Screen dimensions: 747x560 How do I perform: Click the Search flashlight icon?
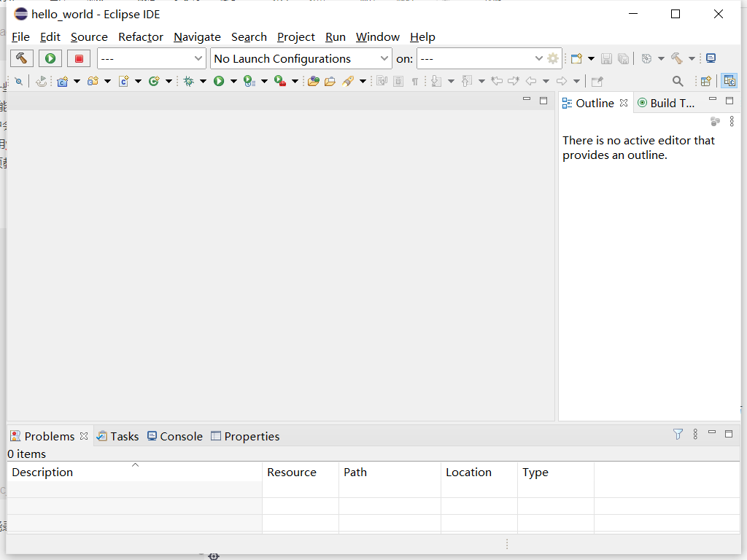(x=348, y=82)
